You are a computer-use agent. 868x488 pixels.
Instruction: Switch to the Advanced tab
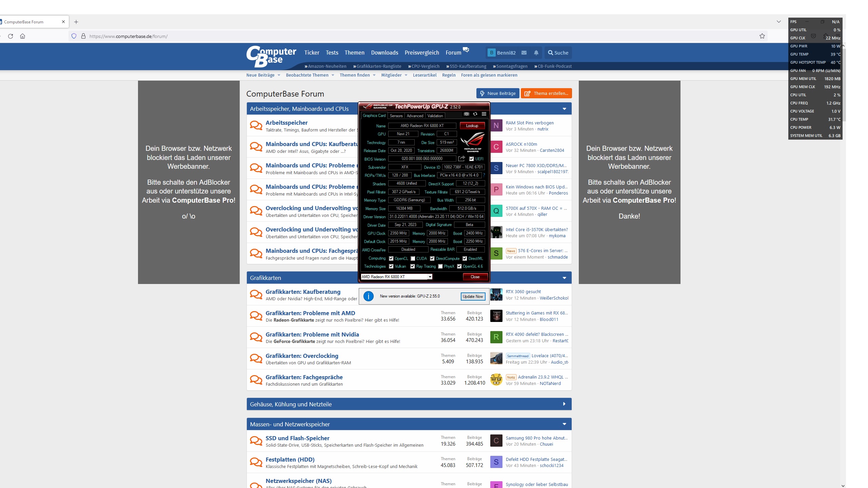point(415,116)
